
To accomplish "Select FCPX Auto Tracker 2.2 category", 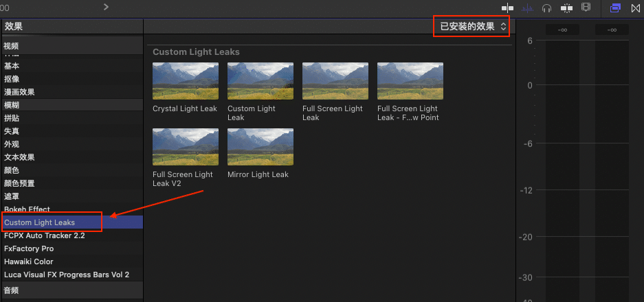I will point(71,235).
